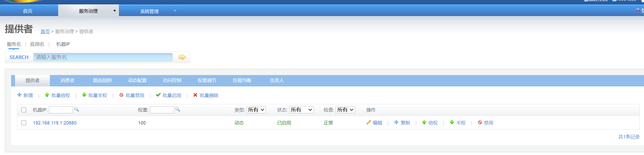Open the 192.168.119.1:20880 provider link
Image resolution: width=644 pixels, height=155 pixels.
(x=55, y=123)
